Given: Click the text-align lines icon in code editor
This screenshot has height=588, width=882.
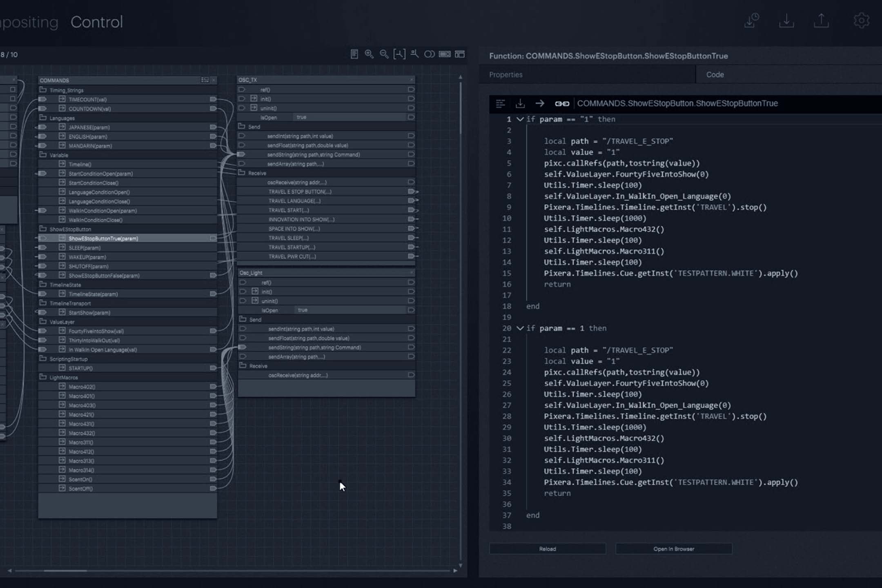Looking at the screenshot, I should tap(501, 104).
